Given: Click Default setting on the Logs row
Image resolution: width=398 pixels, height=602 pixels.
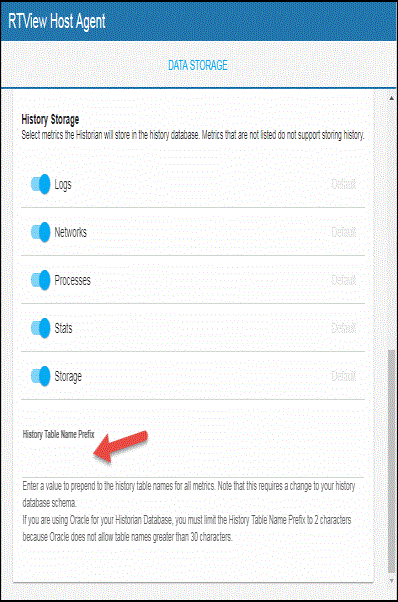Looking at the screenshot, I should click(x=344, y=184).
